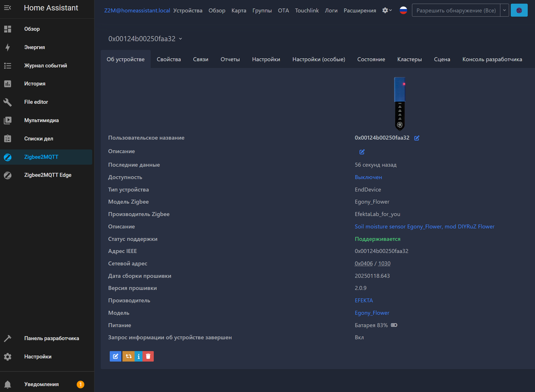
Task: Switch to the Сцена tab
Action: (x=442, y=59)
